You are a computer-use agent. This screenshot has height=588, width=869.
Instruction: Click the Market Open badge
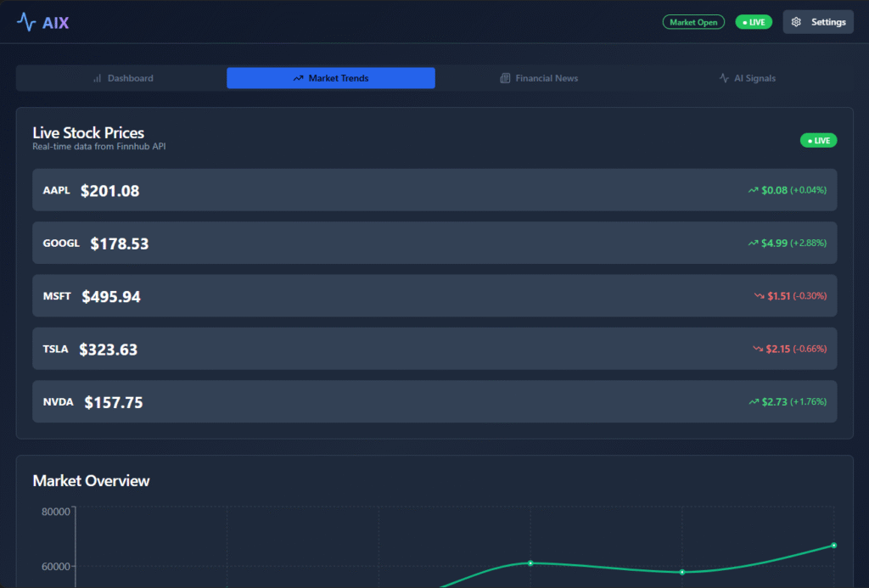coord(693,22)
